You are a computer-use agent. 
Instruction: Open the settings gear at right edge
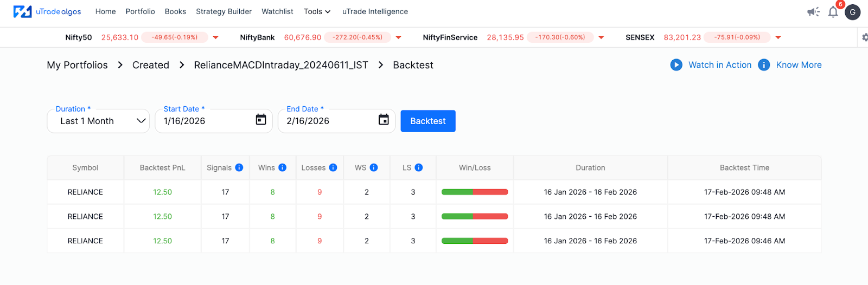(865, 37)
